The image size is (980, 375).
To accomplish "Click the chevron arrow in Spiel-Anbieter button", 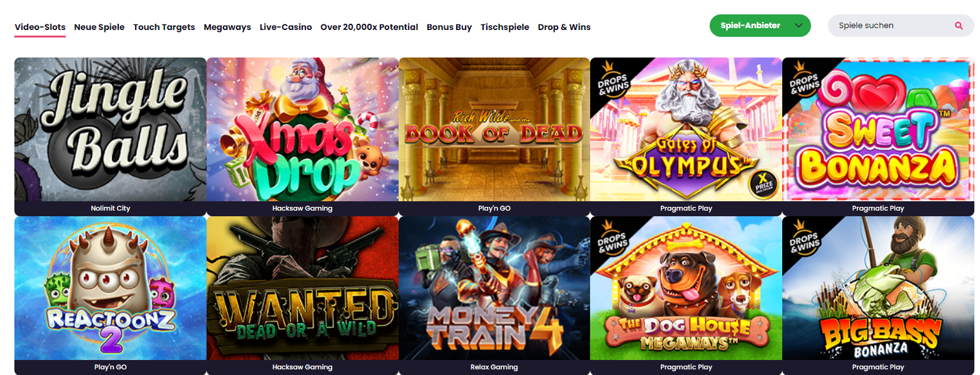I will click(798, 26).
